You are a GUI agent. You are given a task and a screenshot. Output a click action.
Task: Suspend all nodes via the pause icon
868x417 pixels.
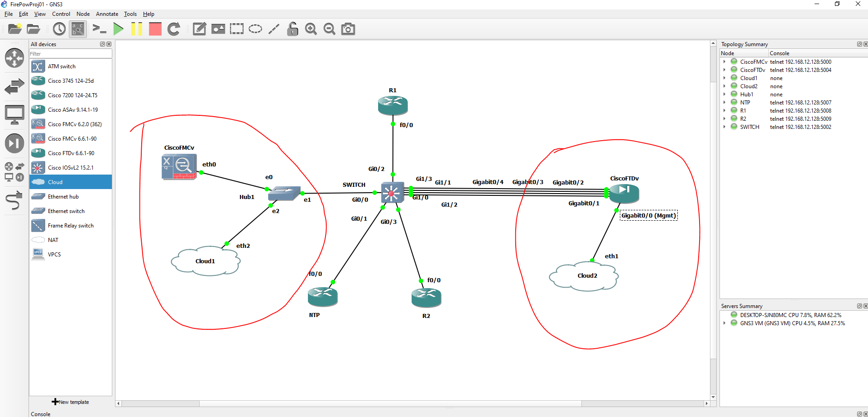(x=137, y=29)
